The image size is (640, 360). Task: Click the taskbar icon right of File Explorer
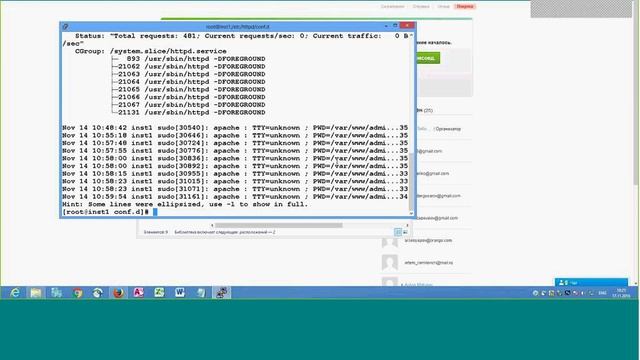click(56, 293)
